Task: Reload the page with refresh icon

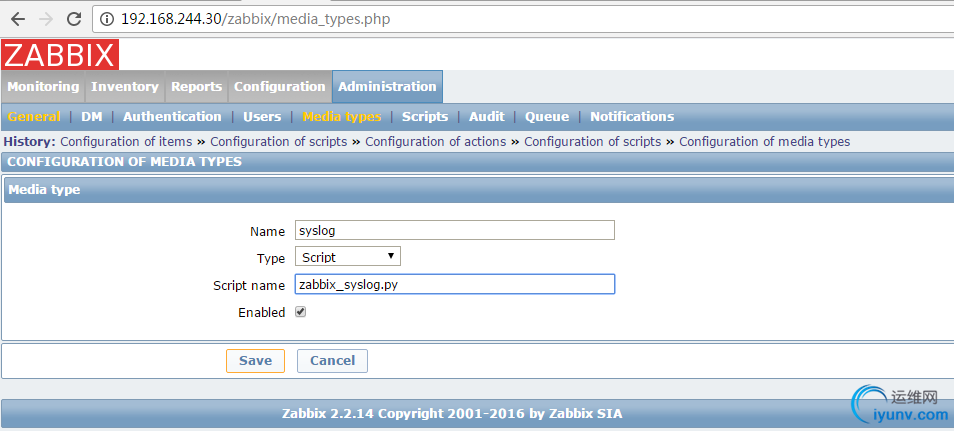Action: (x=74, y=19)
